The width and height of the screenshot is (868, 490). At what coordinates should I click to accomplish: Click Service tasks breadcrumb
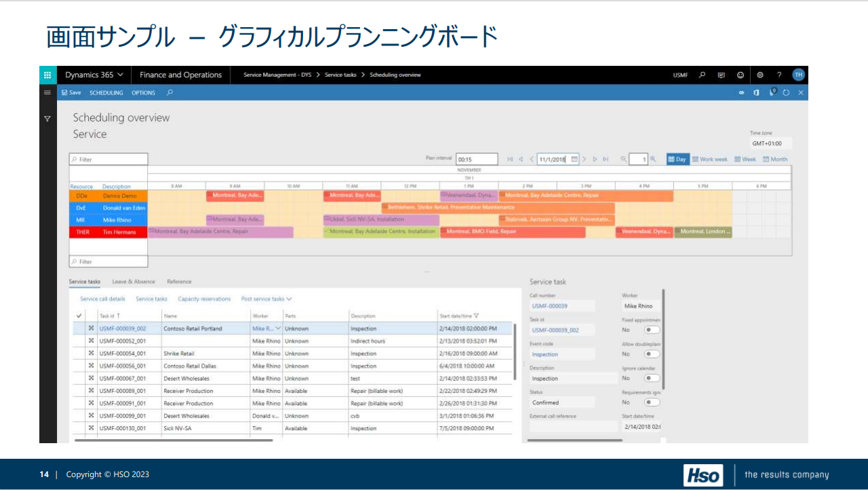(340, 75)
